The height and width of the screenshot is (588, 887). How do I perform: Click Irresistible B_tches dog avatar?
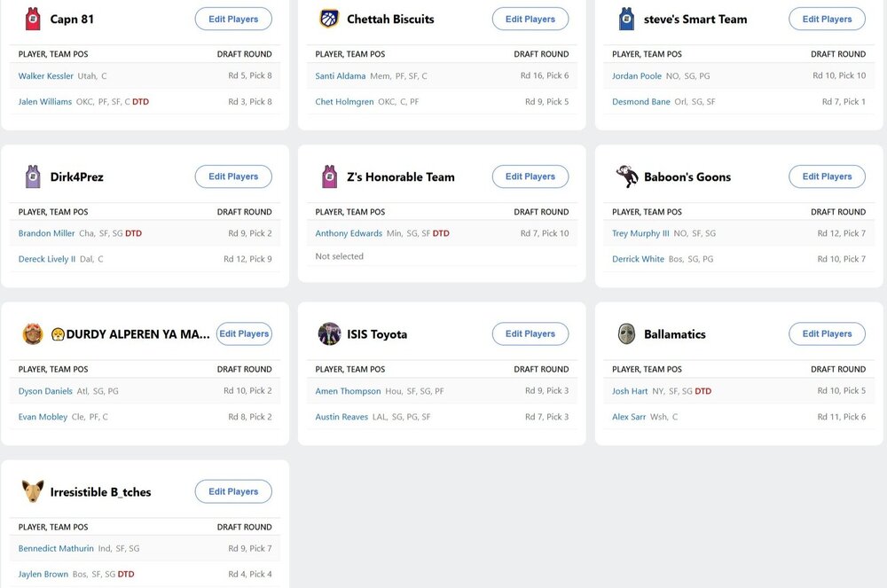point(33,491)
